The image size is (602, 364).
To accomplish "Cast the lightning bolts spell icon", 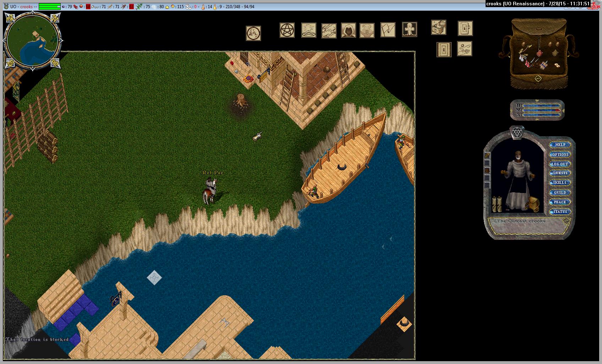I will 329,31.
